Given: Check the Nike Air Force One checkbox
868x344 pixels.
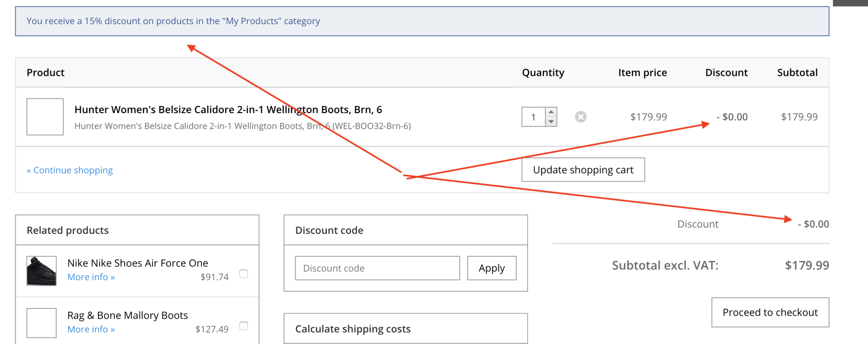Looking at the screenshot, I should point(244,274).
